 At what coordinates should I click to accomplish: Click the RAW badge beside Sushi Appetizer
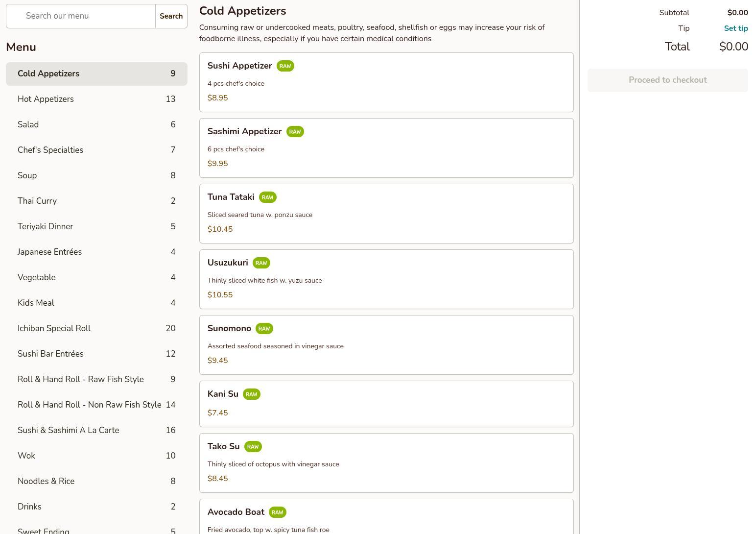[285, 66]
